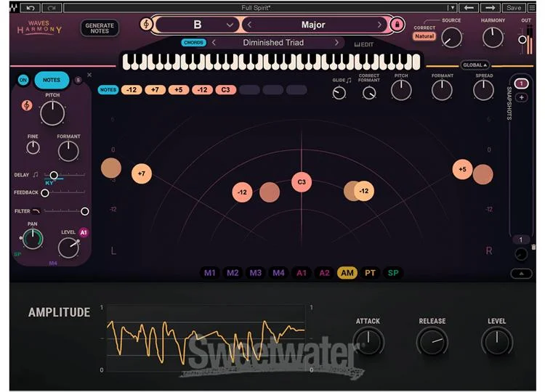Click the delay tempo sync note icon

[x=36, y=175]
